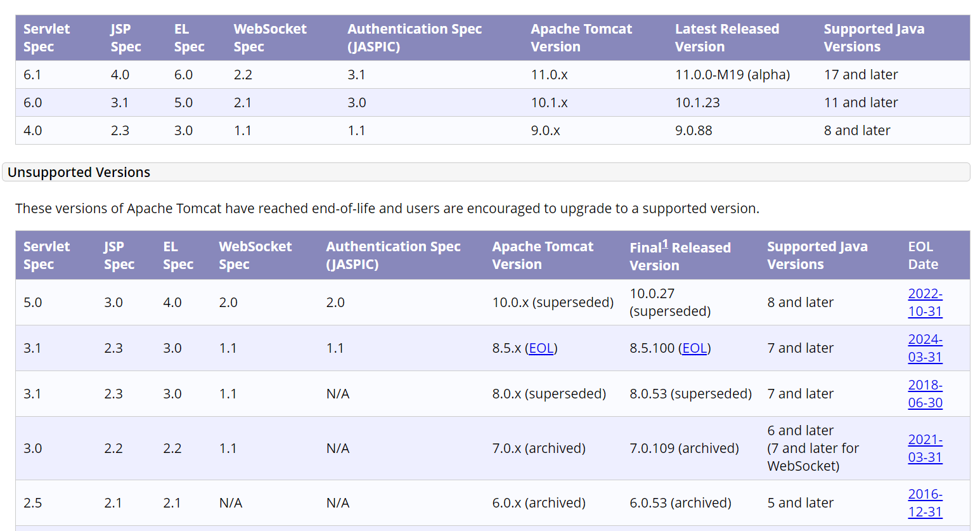Viewport: 980px width, 531px height.
Task: Select the 10.0.x (superseded) cell
Action: 553,303
